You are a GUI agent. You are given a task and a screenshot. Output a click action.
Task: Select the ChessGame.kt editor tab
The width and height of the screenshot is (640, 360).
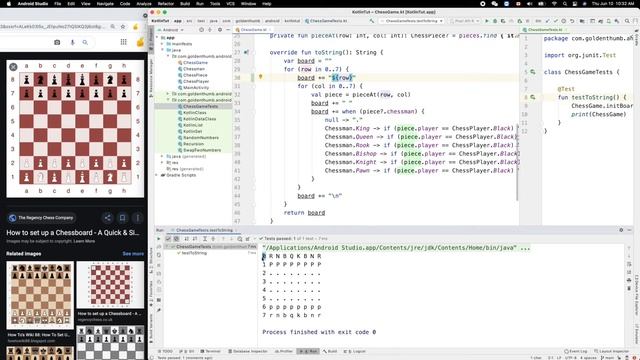tap(253, 30)
